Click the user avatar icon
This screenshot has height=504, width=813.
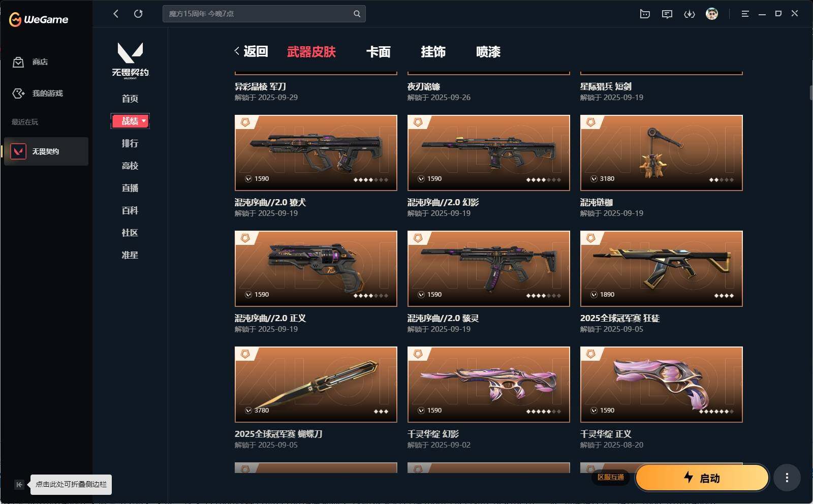coord(712,14)
